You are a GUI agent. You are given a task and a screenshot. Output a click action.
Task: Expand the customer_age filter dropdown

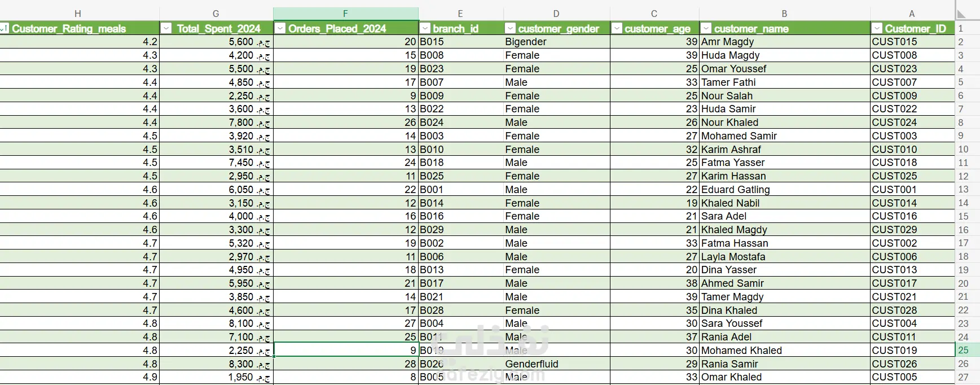[617, 28]
